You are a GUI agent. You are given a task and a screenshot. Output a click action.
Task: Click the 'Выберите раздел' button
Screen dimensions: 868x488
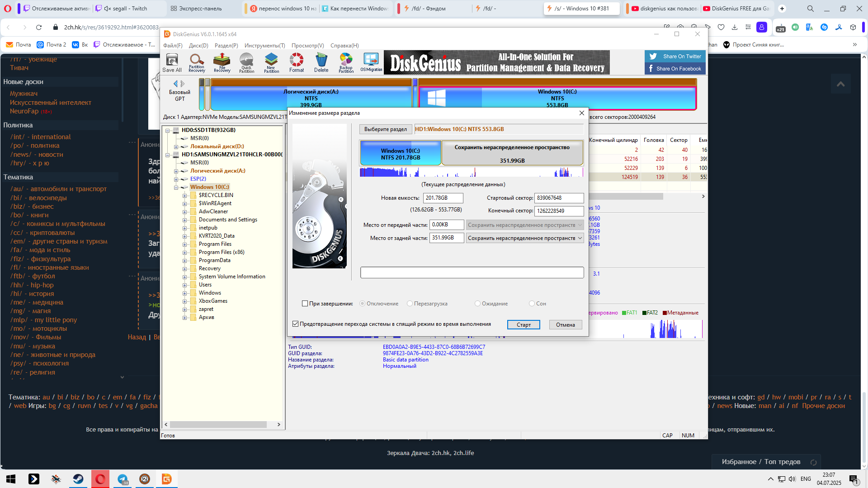coord(385,129)
